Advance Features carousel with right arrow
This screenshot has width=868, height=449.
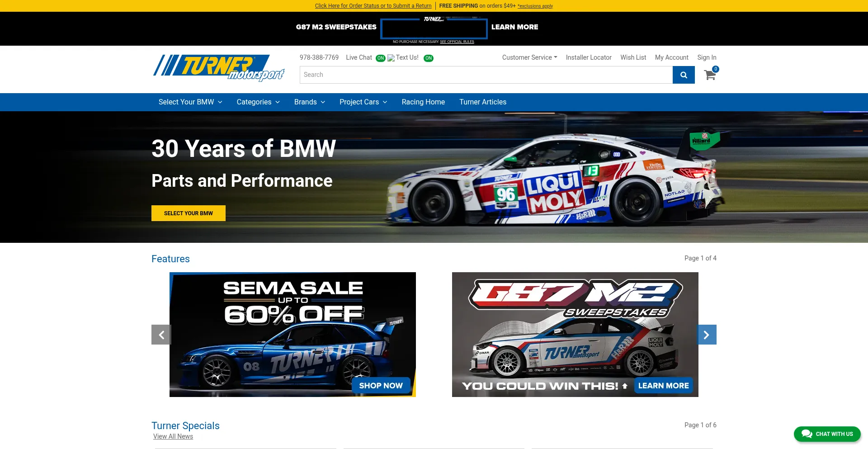pos(707,335)
